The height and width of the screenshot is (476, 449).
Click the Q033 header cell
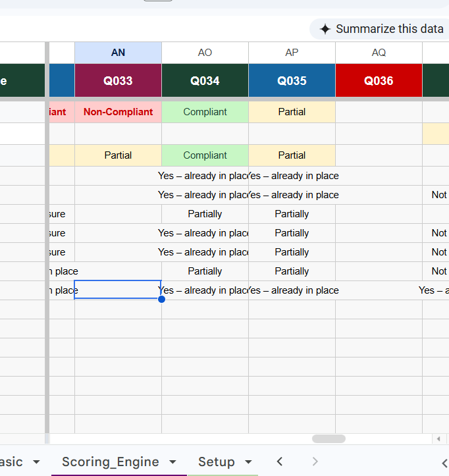(118, 80)
